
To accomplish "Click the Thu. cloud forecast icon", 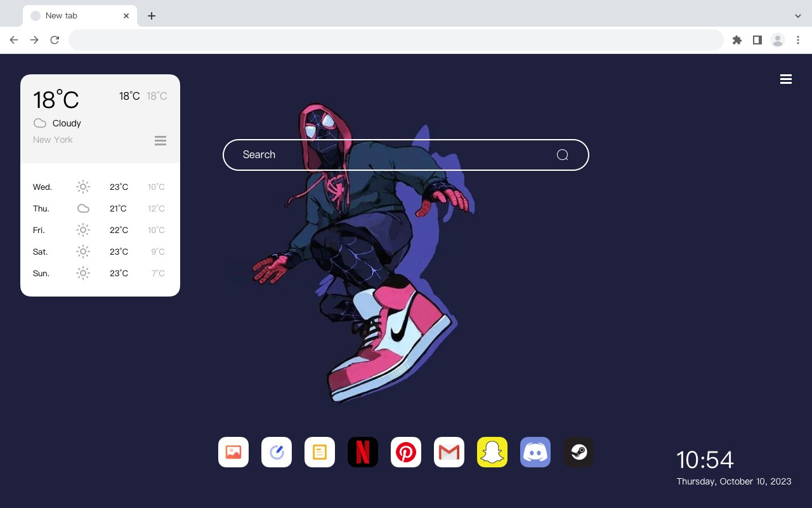I will click(83, 208).
